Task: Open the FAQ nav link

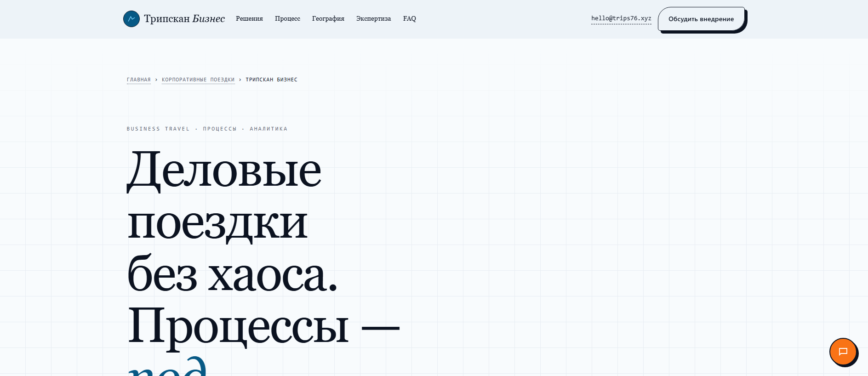Action: [x=410, y=18]
